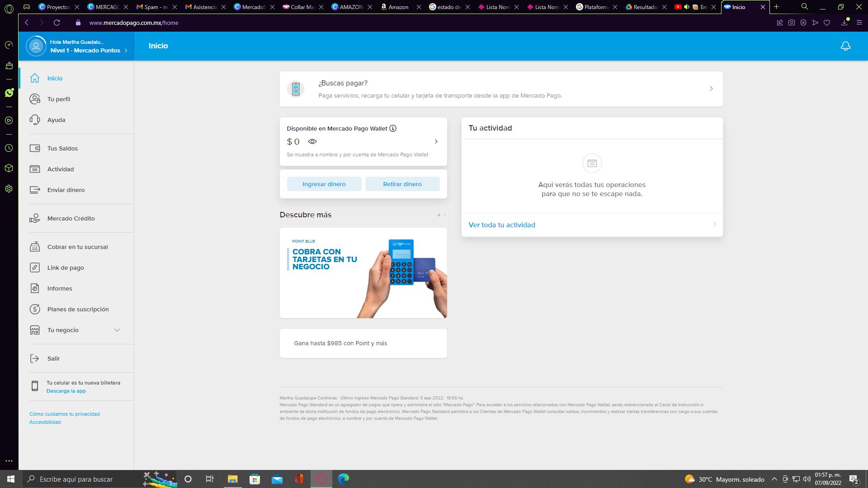The height and width of the screenshot is (488, 868).
Task: Expand the Tu negocio submenu
Action: (117, 330)
